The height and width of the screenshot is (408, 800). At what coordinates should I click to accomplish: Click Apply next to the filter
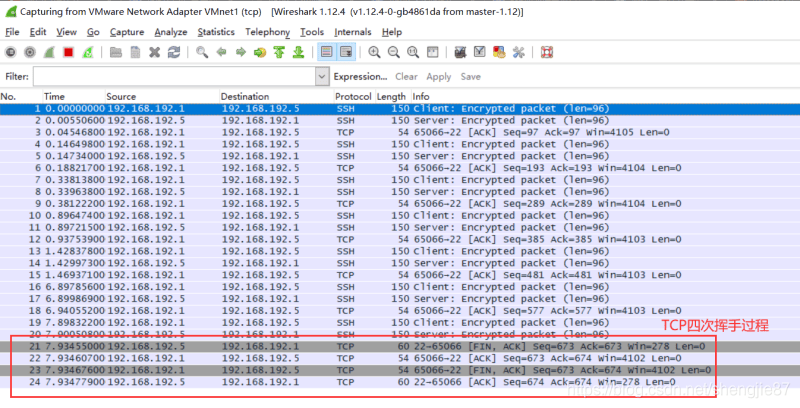439,76
